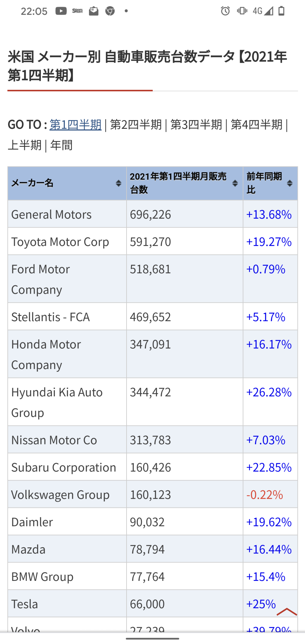
Task: Jump to 上半期 data
Action: tap(24, 145)
